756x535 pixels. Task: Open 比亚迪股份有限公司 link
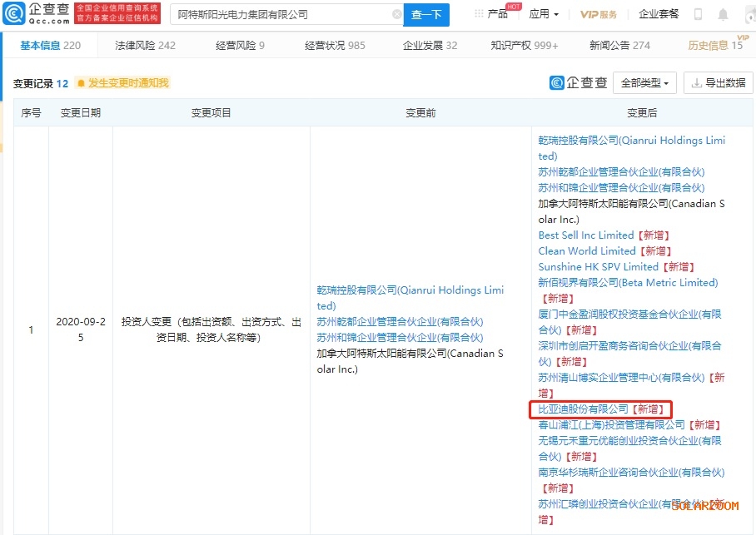[x=584, y=409]
